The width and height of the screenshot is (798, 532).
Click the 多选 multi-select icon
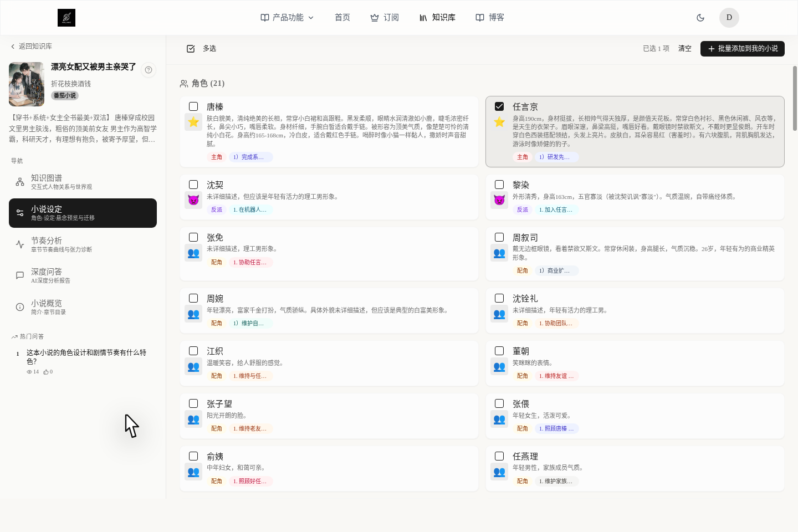[x=191, y=49]
